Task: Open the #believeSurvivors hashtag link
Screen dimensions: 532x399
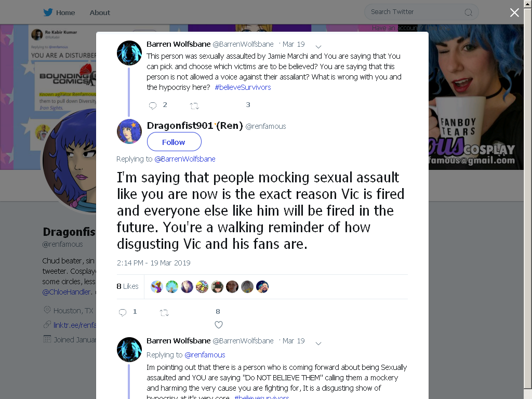Action: pyautogui.click(x=243, y=87)
